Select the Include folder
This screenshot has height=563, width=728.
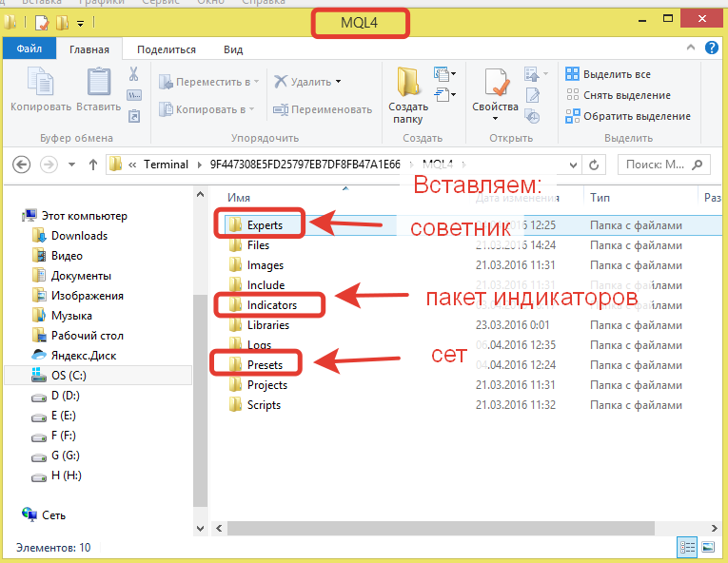click(266, 285)
